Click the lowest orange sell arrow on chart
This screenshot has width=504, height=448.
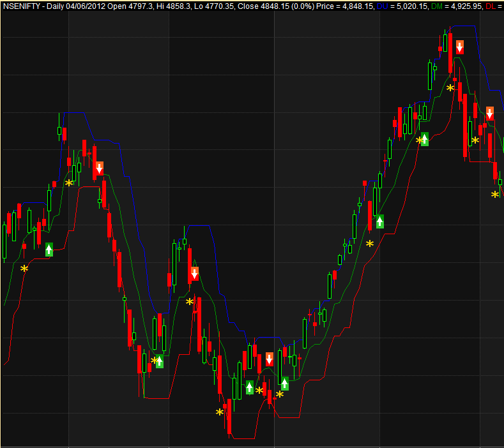(270, 359)
